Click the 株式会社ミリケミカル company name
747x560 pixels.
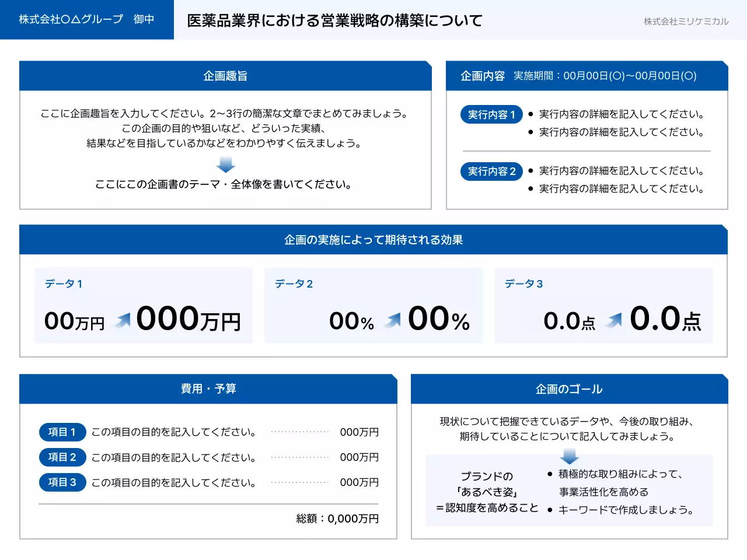click(686, 22)
